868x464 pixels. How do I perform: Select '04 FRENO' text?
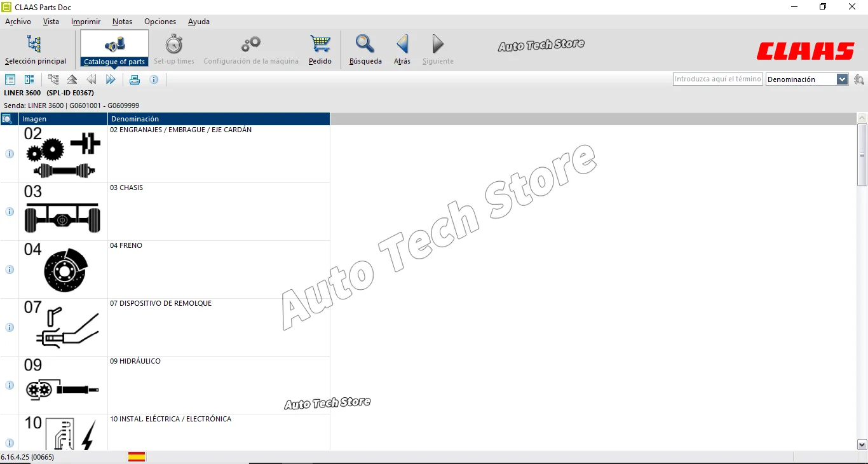coord(126,245)
